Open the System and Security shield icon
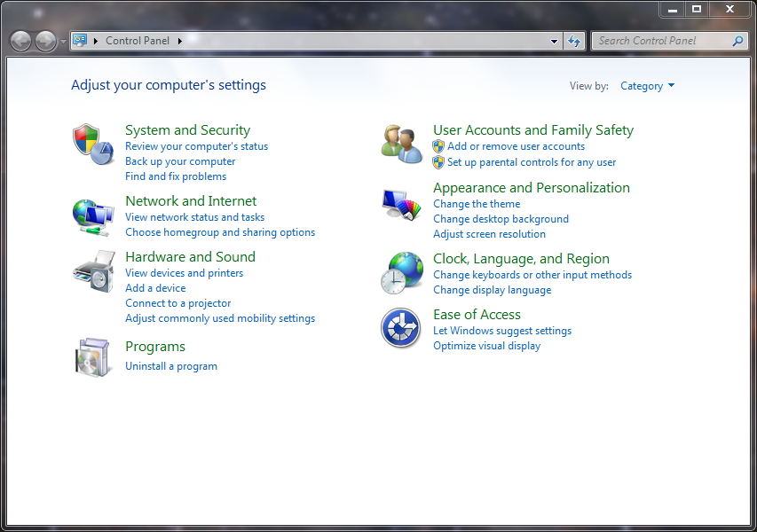Image resolution: width=757 pixels, height=532 pixels. click(x=93, y=145)
